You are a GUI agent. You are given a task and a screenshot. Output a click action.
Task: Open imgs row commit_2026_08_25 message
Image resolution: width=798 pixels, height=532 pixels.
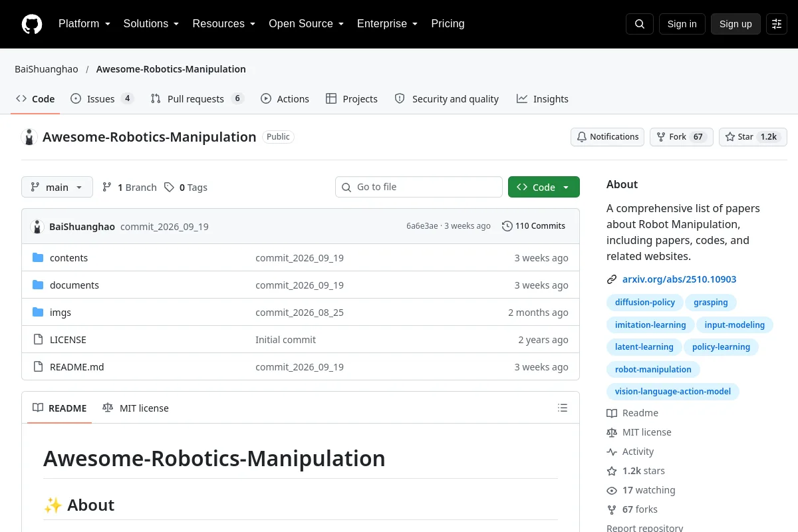click(x=299, y=313)
